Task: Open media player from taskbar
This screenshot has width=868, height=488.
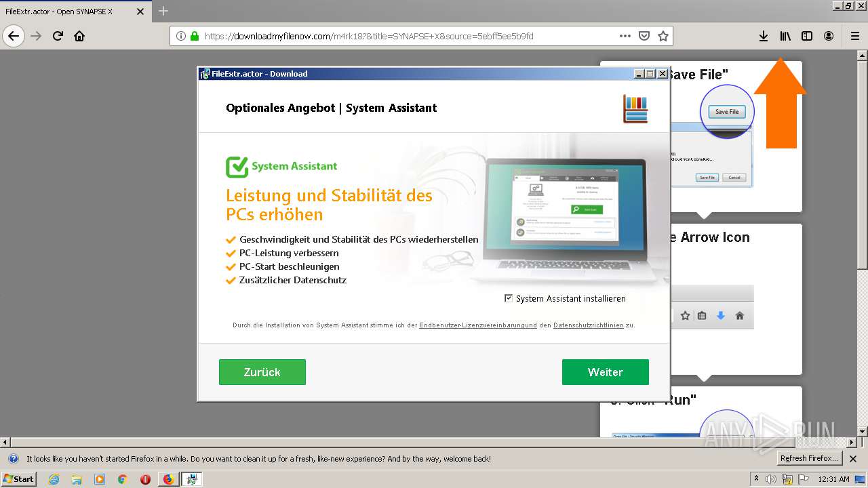Action: (100, 479)
